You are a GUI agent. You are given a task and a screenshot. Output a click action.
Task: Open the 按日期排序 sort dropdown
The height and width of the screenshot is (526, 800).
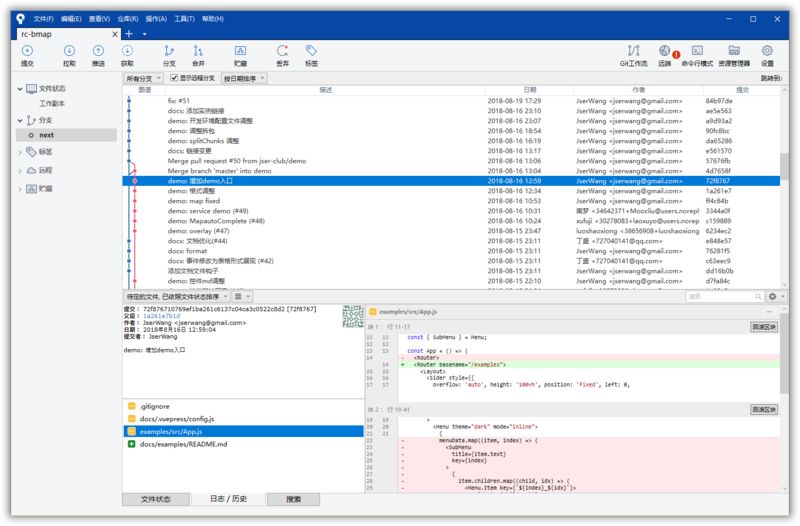coord(244,78)
